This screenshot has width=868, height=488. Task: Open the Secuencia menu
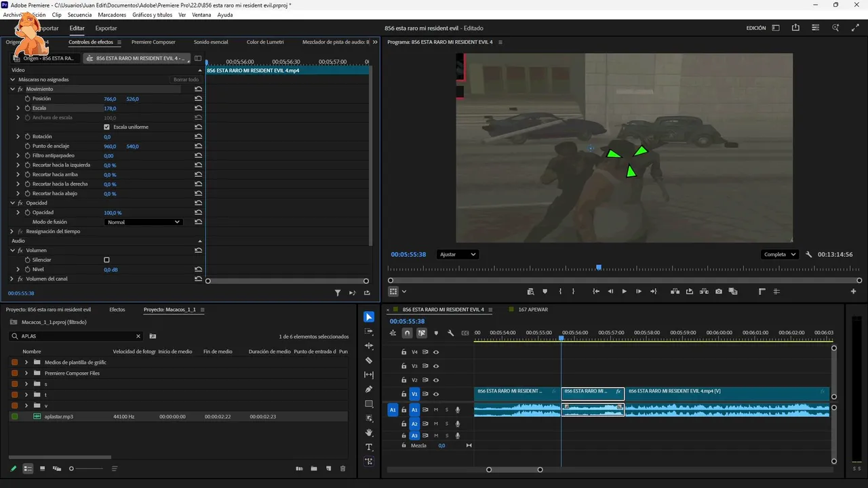click(79, 15)
